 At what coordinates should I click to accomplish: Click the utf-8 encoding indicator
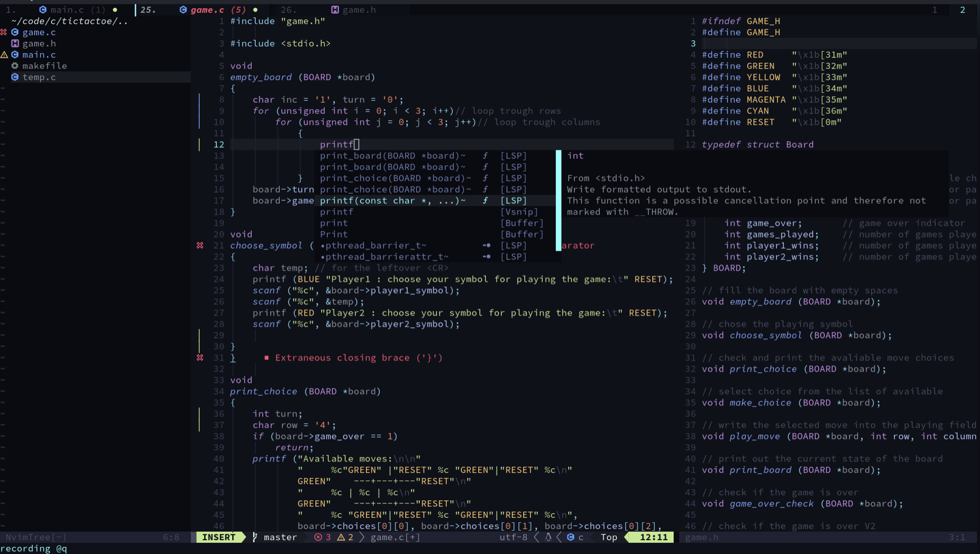click(x=513, y=537)
